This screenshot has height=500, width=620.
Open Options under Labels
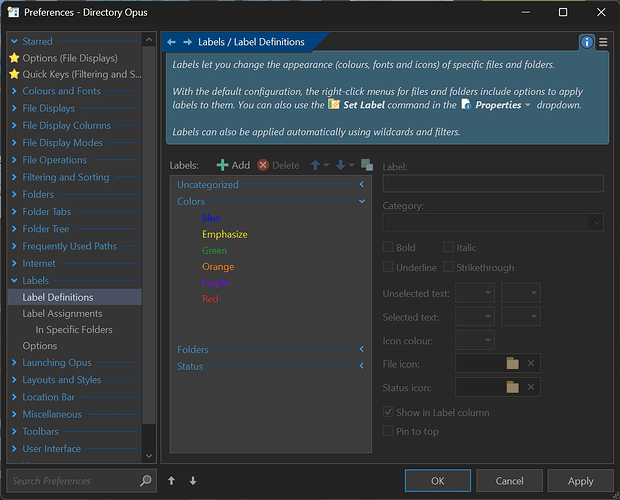tap(40, 346)
